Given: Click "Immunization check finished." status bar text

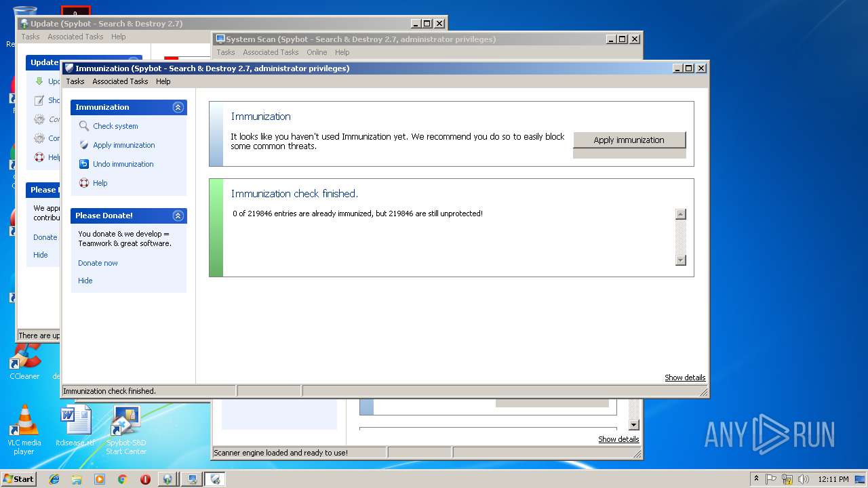Looking at the screenshot, I should pyautogui.click(x=109, y=391).
